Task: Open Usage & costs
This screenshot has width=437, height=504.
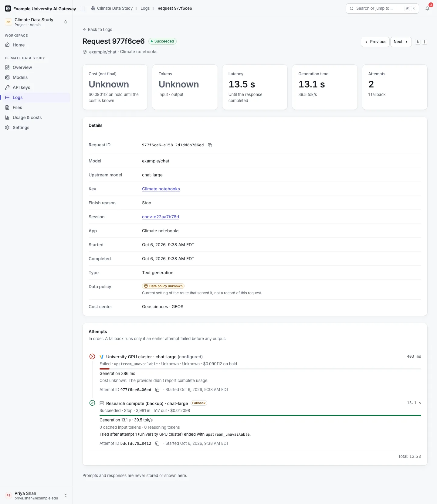Action: [36, 117]
